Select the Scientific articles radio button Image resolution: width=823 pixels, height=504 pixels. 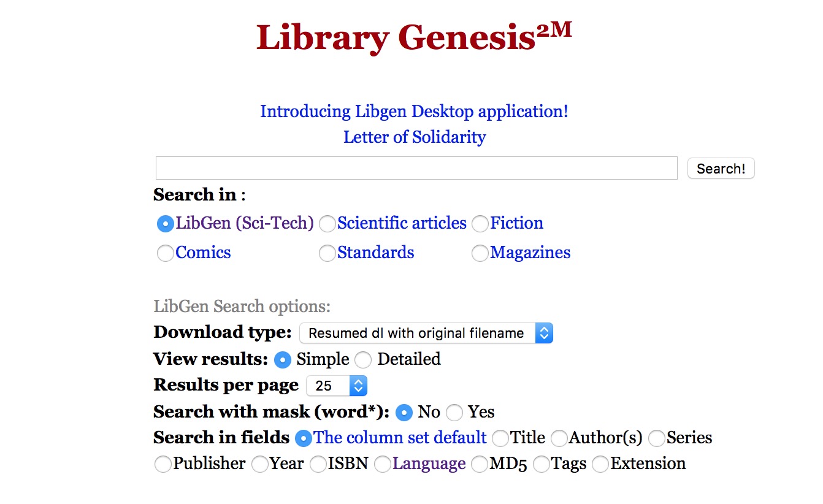tap(327, 224)
